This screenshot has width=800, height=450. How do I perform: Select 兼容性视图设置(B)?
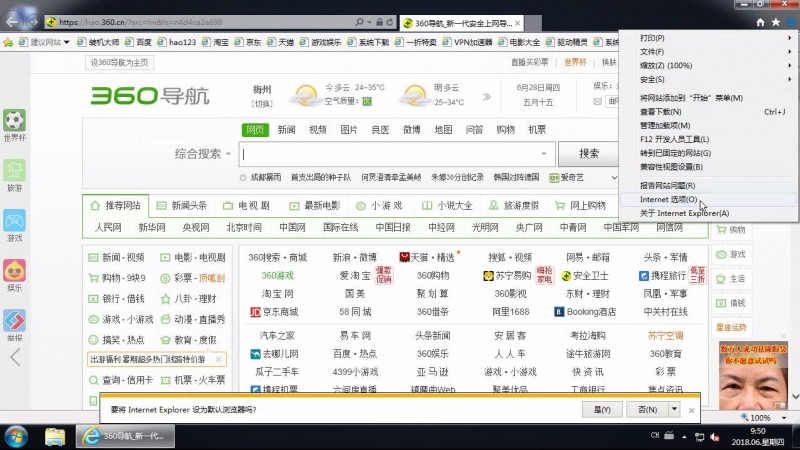coord(708,167)
